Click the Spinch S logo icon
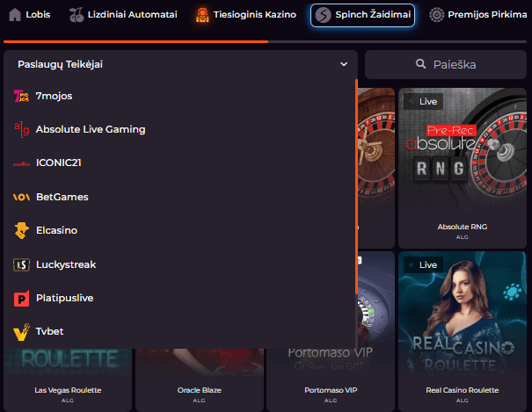Image resolution: width=532 pixels, height=412 pixels. point(323,15)
